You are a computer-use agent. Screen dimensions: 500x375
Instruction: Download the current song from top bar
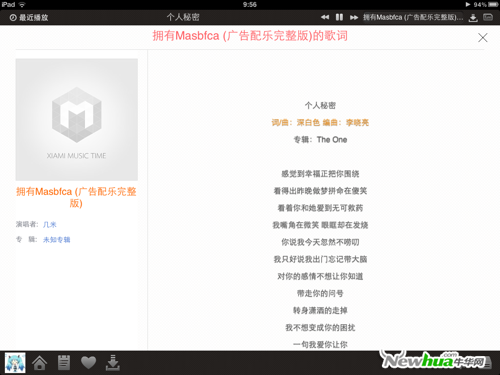473,18
